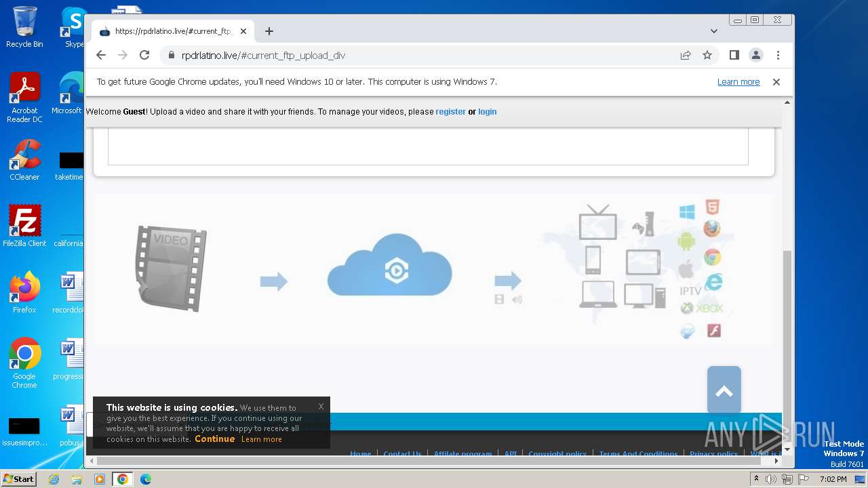Select the FileZilla Client desktop icon

click(x=24, y=226)
